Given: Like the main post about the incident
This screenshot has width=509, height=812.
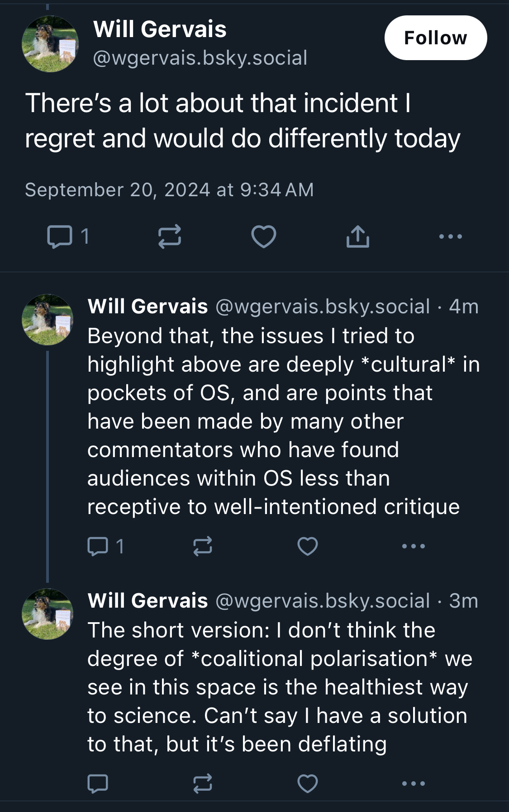Looking at the screenshot, I should (x=264, y=236).
